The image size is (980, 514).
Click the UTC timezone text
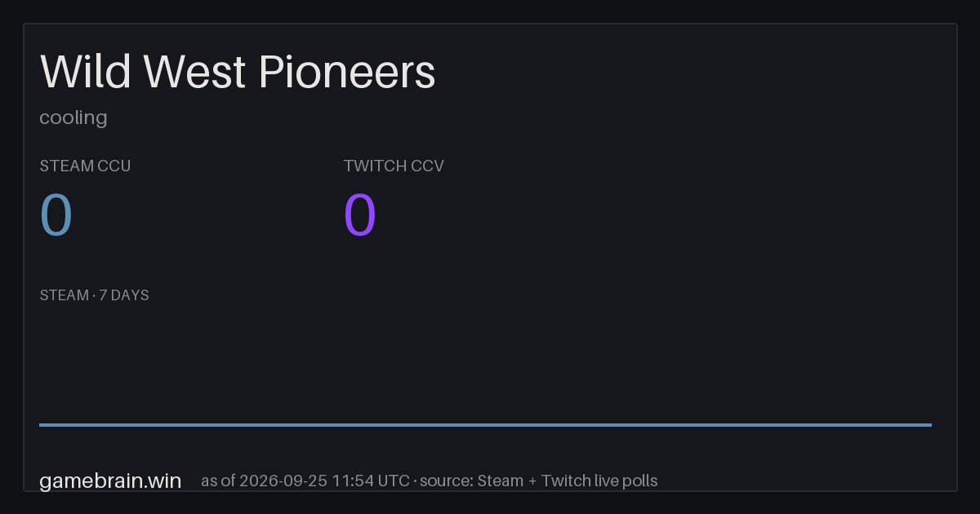click(394, 481)
